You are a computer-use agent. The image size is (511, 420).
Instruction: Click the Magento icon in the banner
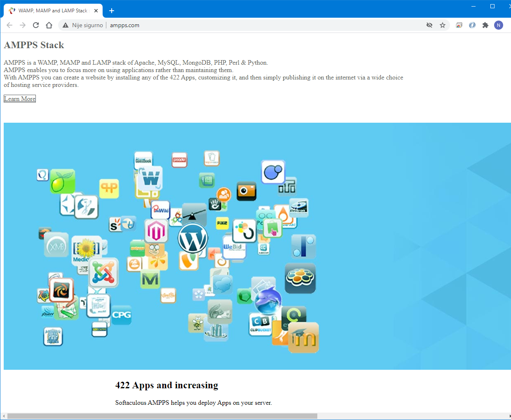tap(156, 231)
